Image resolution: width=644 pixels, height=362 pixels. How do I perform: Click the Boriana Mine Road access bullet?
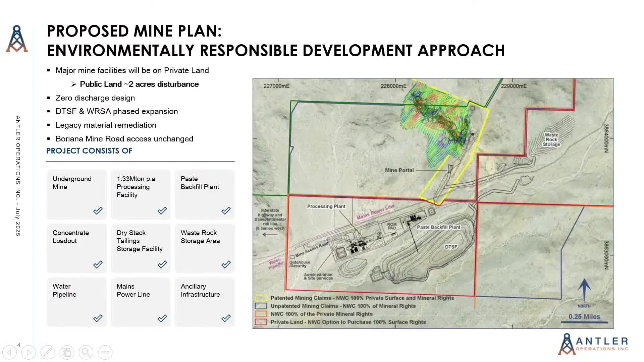point(124,139)
